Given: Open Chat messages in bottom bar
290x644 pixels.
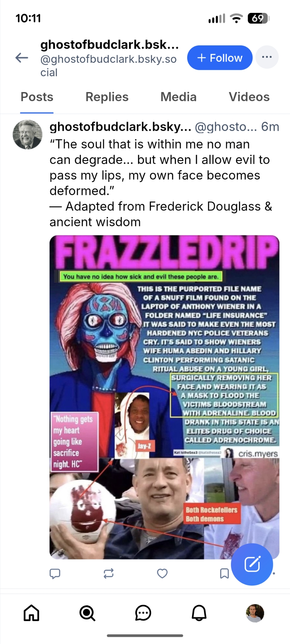Looking at the screenshot, I should coord(143,613).
